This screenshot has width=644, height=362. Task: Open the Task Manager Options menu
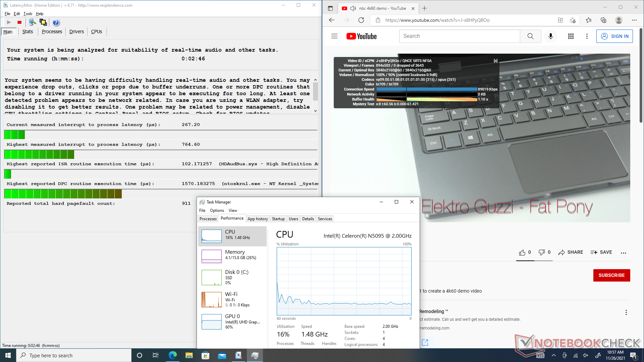pos(217,210)
